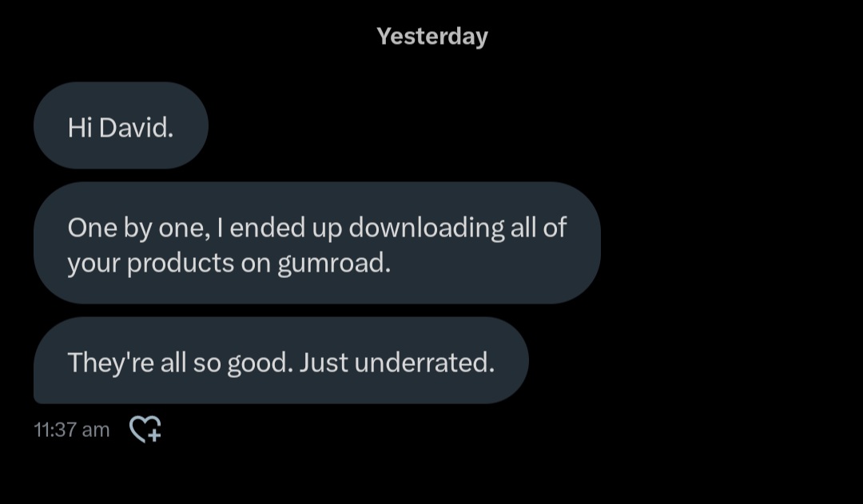The width and height of the screenshot is (863, 504).
Task: Click the Yesterday date separator
Action: pos(431,37)
